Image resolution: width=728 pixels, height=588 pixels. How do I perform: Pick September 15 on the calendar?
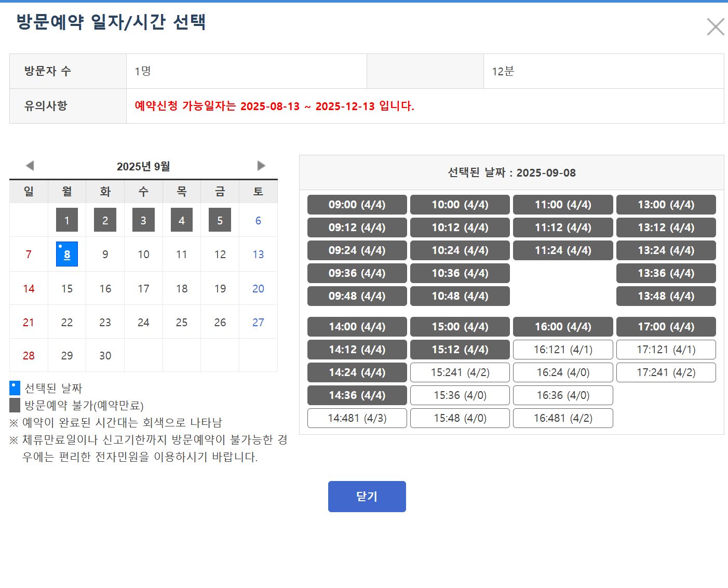point(67,289)
